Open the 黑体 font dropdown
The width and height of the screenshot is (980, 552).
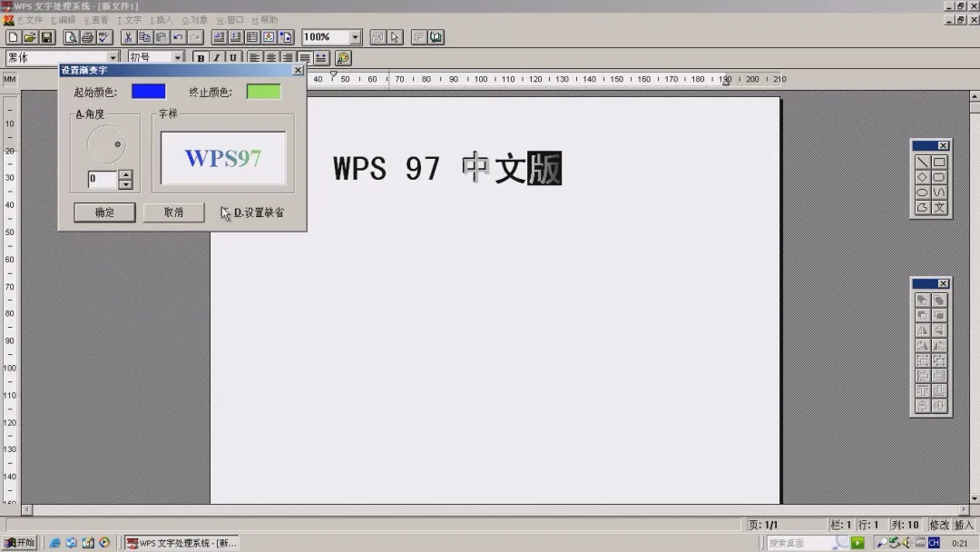coord(113,57)
